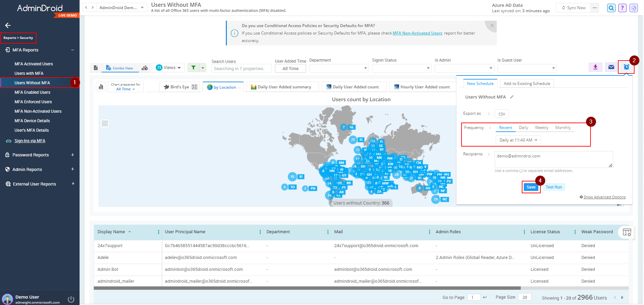Click the pencil icon to rename schedule

(512, 97)
